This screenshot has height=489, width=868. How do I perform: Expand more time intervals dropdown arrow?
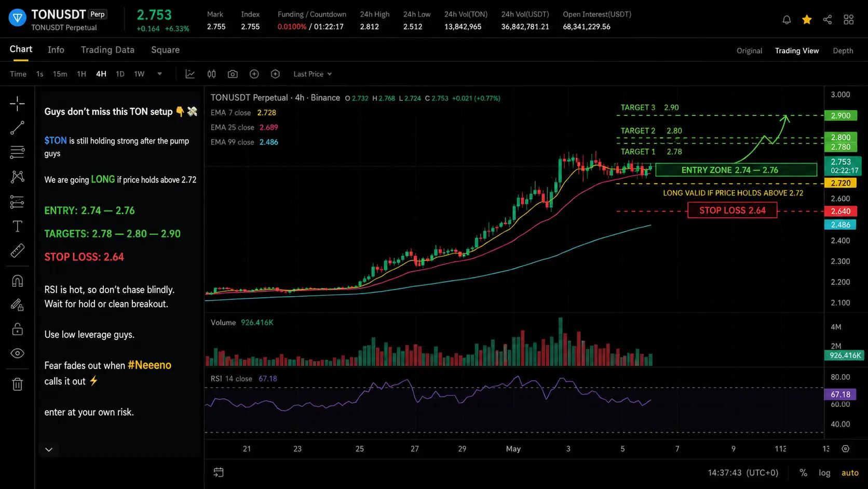click(x=159, y=74)
